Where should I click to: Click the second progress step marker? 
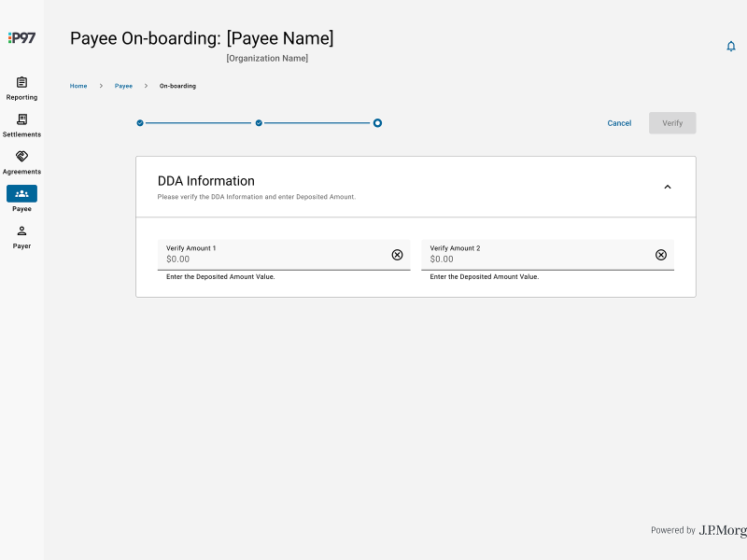coord(259,122)
